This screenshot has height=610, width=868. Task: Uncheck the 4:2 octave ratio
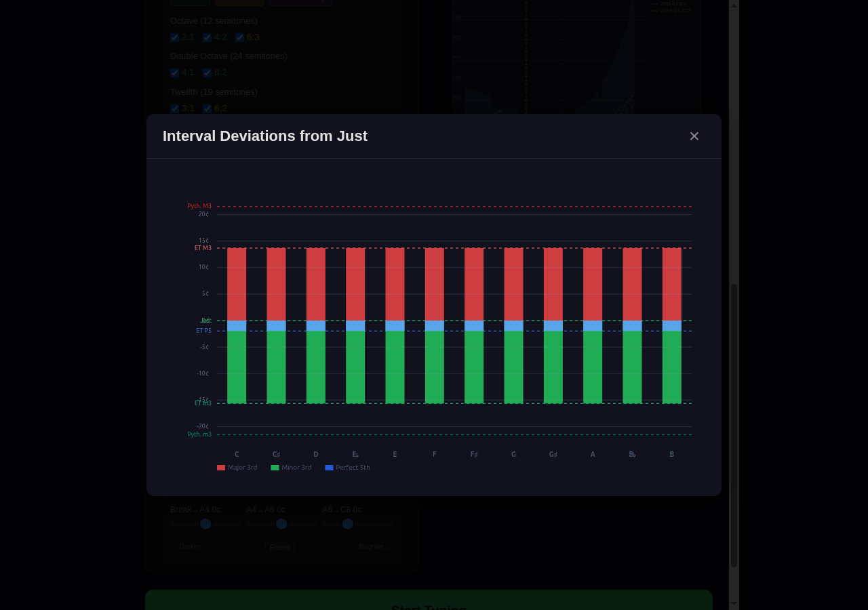point(207,37)
